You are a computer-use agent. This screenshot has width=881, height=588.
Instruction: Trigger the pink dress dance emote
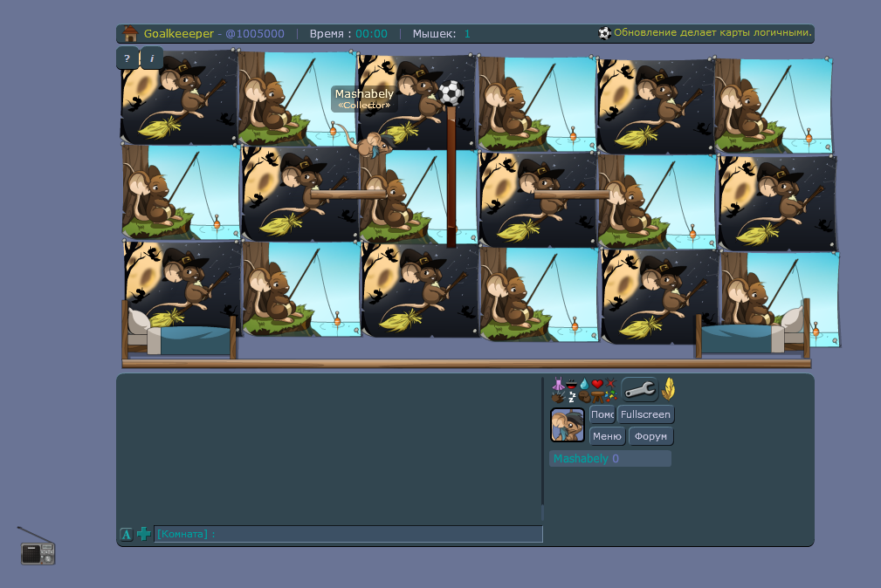(x=558, y=384)
